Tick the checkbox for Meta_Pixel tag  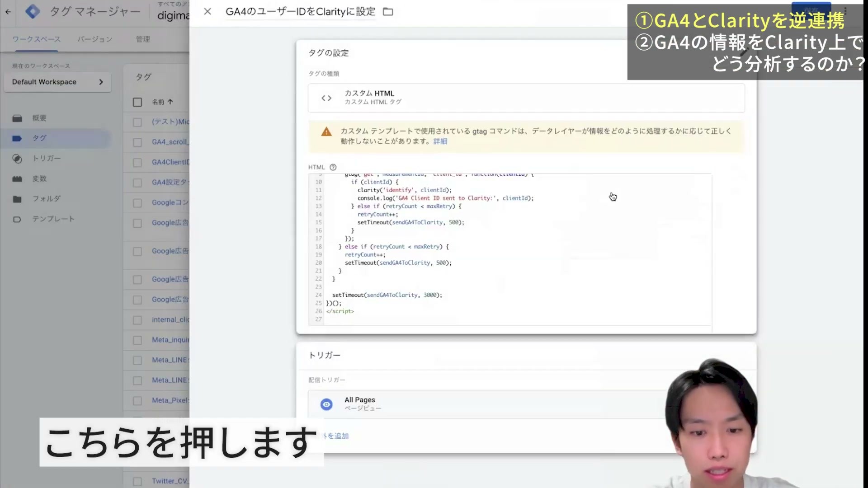(x=137, y=401)
